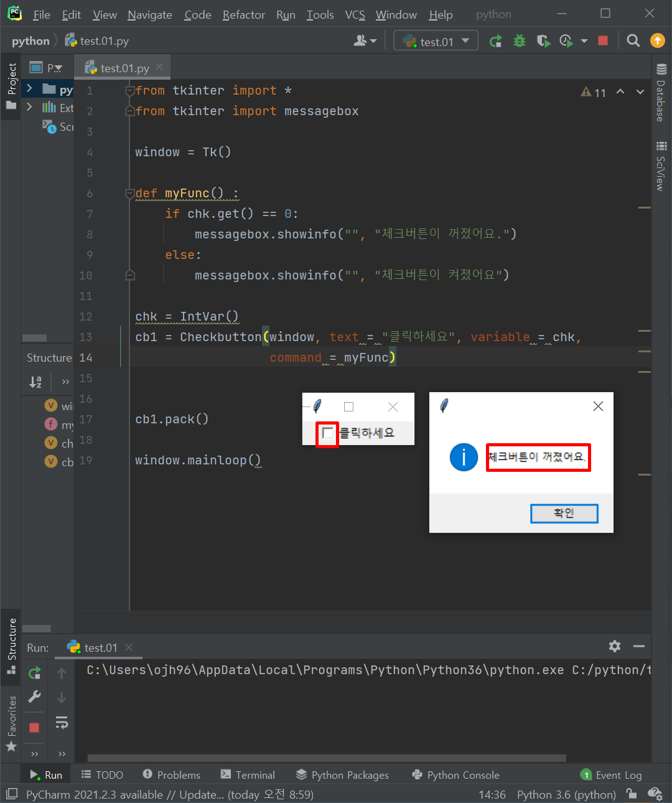Select Scratches and Consoles item
The image size is (672, 803).
(x=58, y=126)
